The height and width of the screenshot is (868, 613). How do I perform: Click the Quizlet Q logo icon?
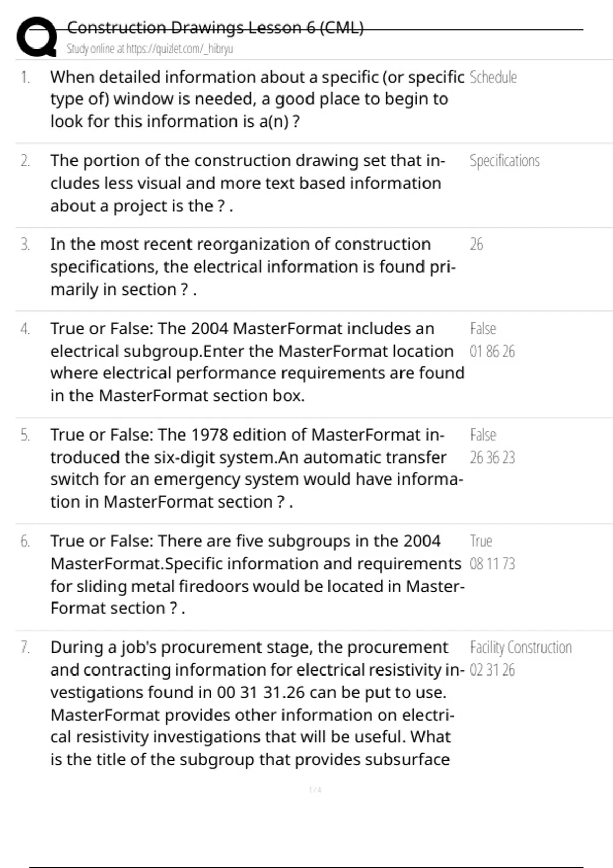37,37
